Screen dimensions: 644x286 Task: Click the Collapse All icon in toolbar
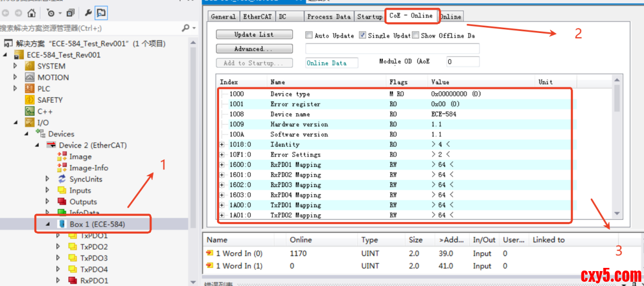(x=70, y=13)
